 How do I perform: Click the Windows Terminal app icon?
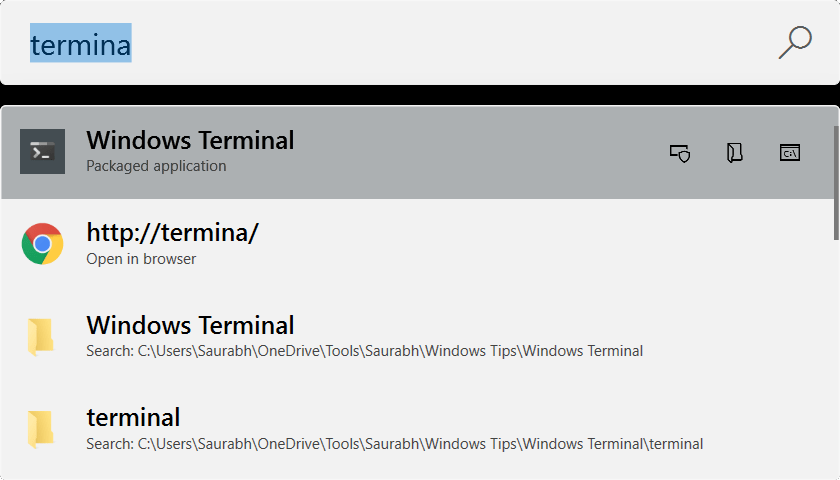(42, 151)
